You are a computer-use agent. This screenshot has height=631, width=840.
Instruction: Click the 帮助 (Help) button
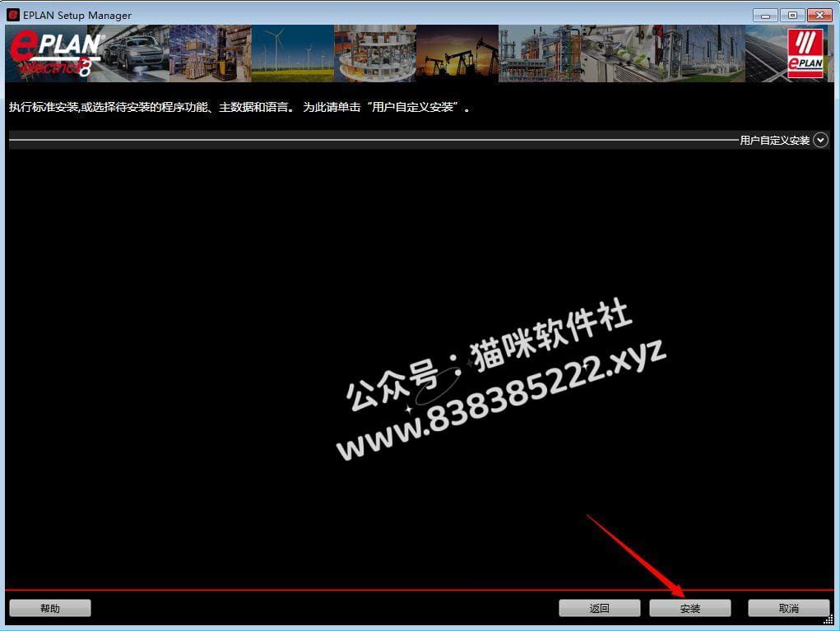(50, 608)
